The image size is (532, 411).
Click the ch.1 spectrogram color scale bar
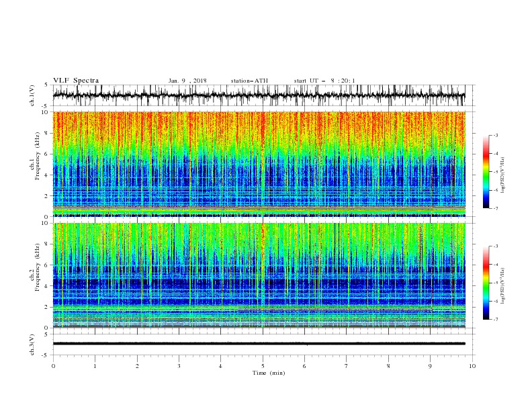coord(486,172)
